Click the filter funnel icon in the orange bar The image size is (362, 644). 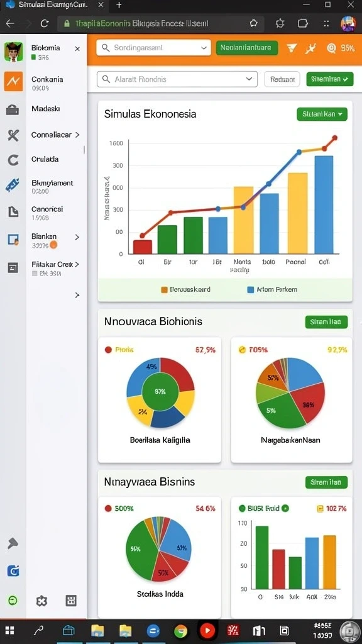292,48
